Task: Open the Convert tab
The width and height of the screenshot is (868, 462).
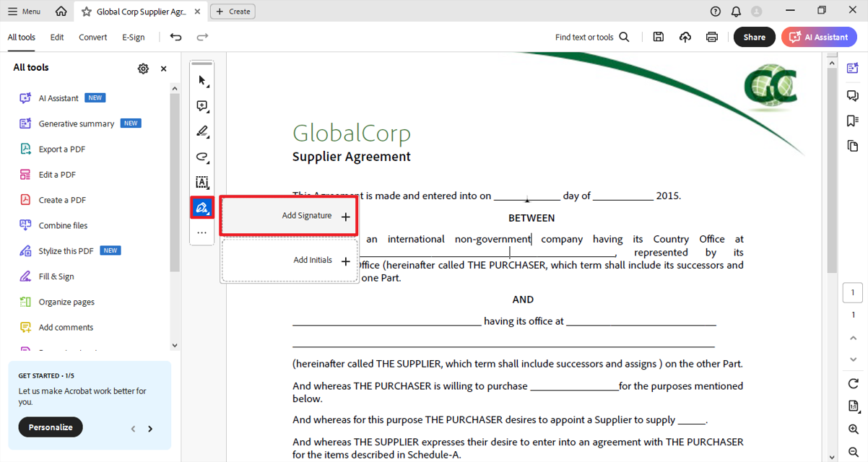Action: [93, 38]
